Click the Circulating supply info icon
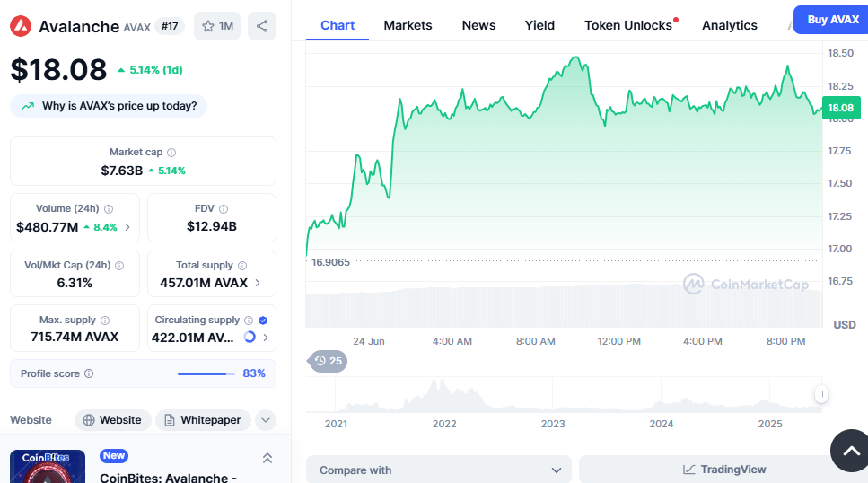Viewport: 868px width, 483px height. point(249,321)
